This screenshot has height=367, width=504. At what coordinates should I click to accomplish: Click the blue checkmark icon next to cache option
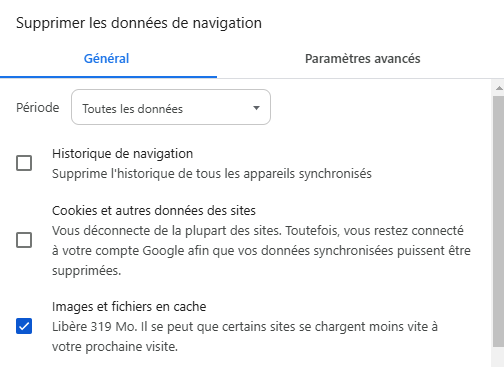24,326
